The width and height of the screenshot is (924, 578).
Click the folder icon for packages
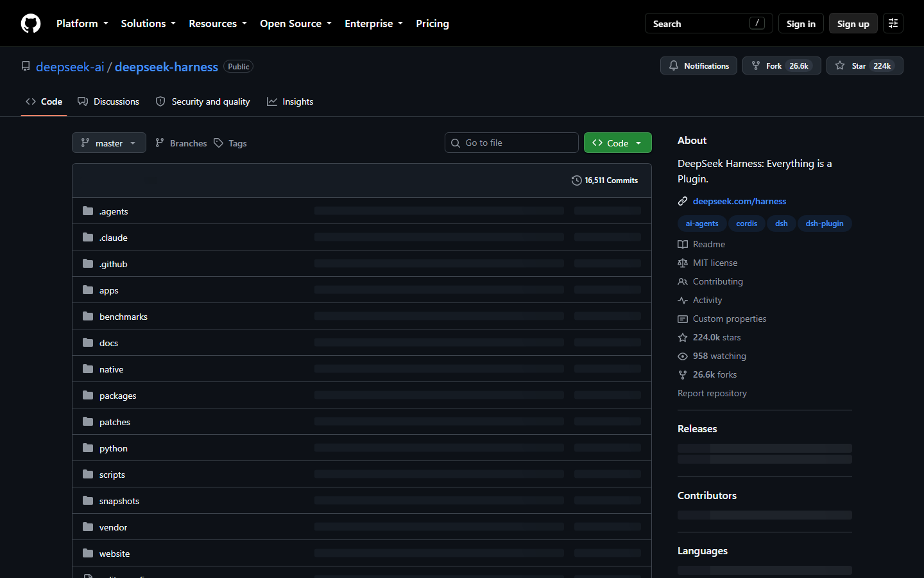click(88, 396)
